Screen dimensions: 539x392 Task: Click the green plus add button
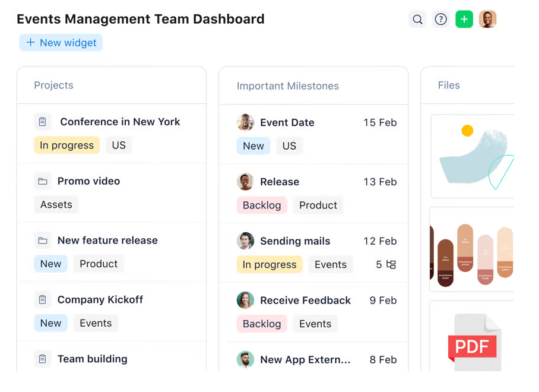click(x=464, y=19)
